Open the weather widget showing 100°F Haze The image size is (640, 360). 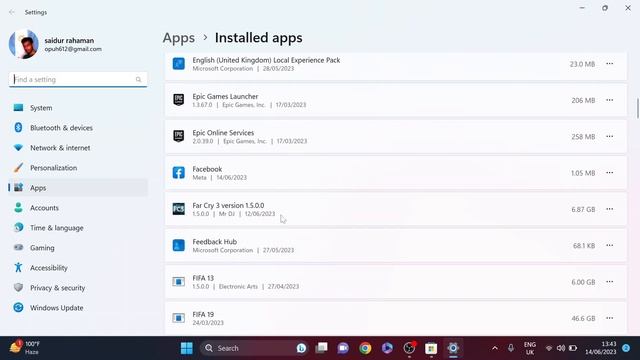[x=24, y=348]
